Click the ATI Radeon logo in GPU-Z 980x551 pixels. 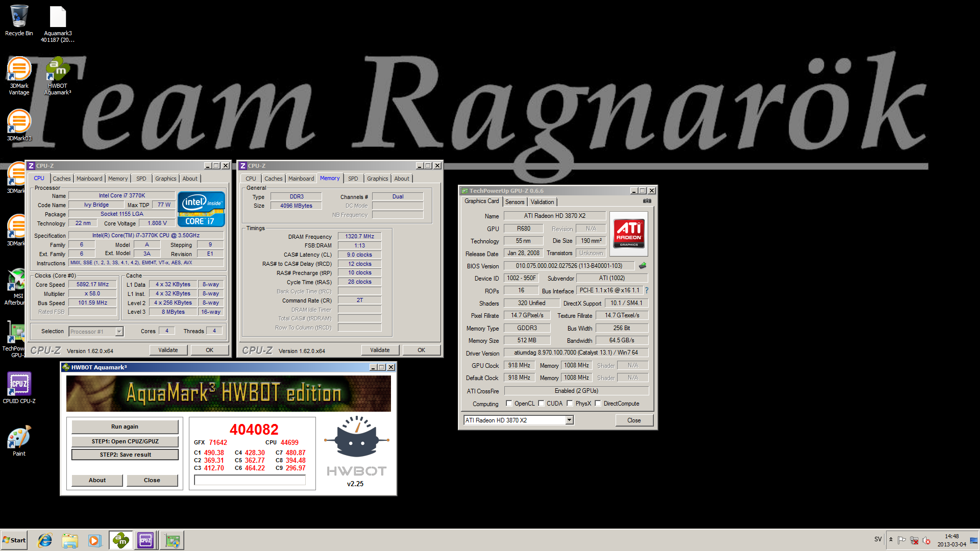[629, 234]
